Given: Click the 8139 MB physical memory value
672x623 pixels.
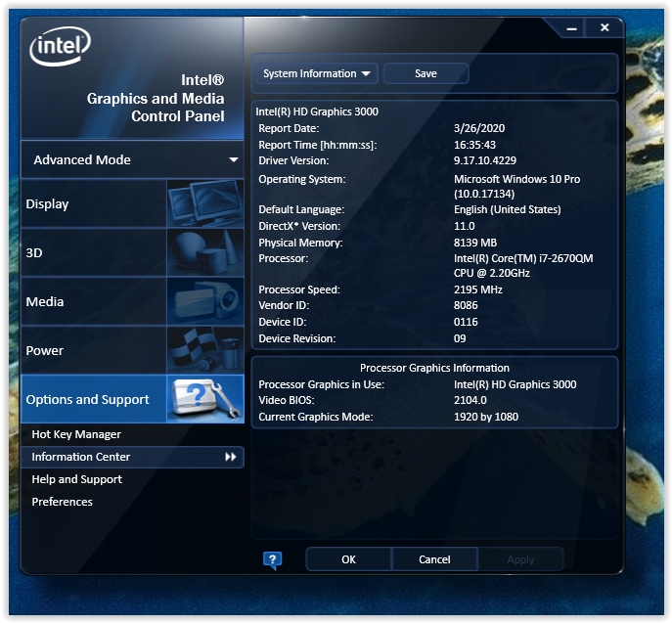Looking at the screenshot, I should [x=475, y=243].
